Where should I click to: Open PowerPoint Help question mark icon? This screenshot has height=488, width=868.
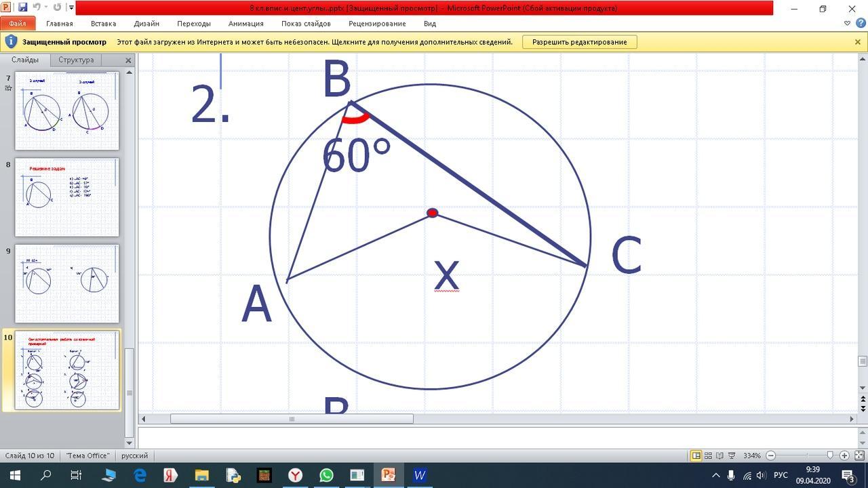859,24
